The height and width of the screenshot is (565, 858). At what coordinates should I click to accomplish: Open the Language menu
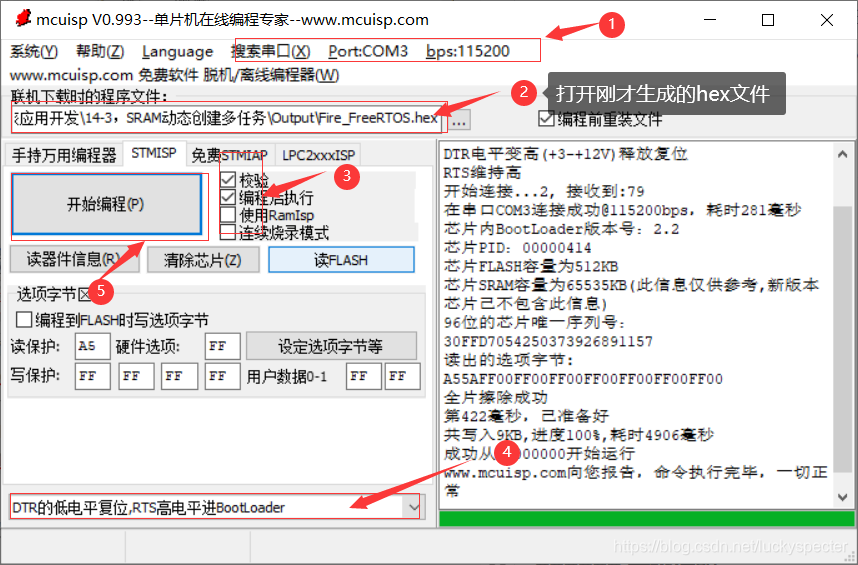click(177, 51)
